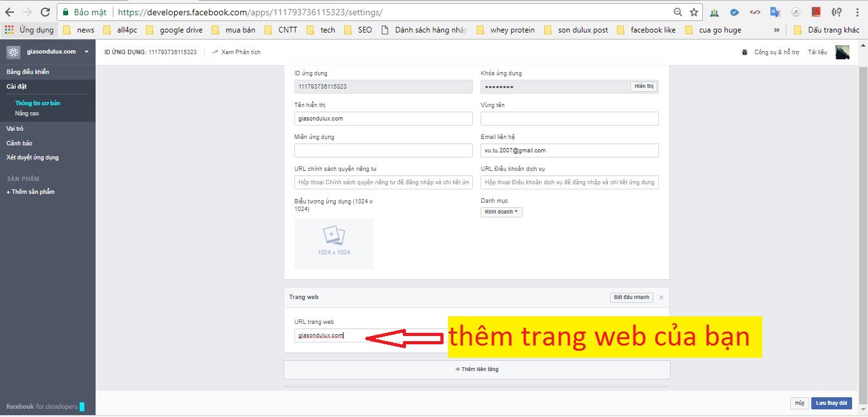
Task: Open the cua go huge bookmark folder
Action: [x=713, y=29]
